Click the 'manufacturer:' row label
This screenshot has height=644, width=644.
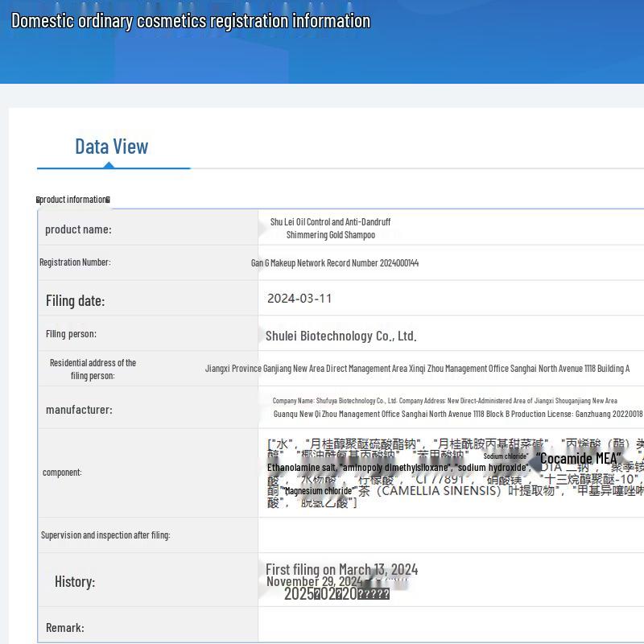click(79, 410)
